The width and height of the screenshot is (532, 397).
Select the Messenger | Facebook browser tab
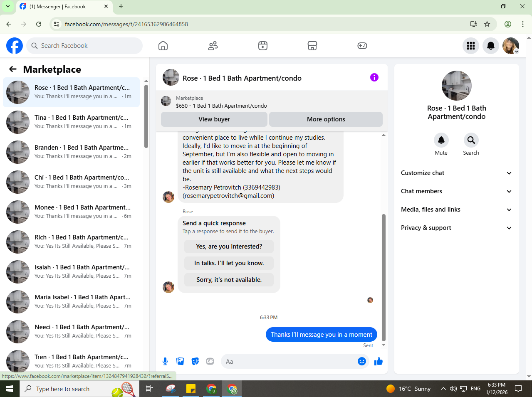point(64,7)
